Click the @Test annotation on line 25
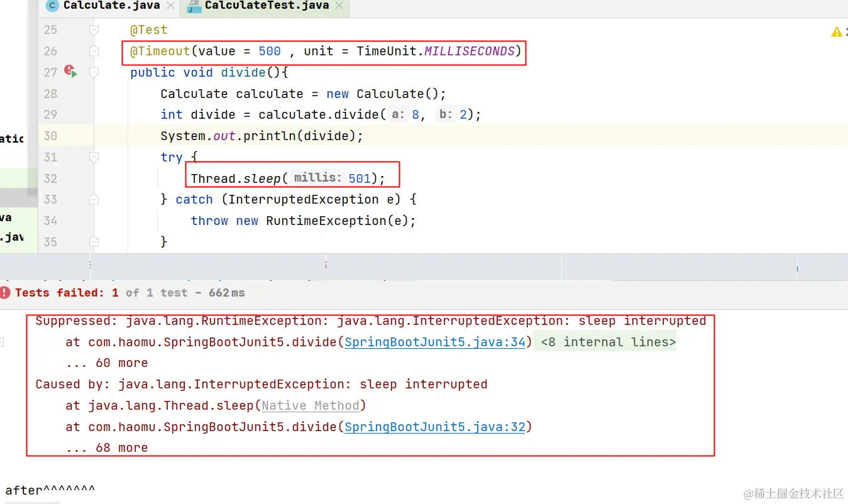Image resolution: width=848 pixels, height=504 pixels. (148, 30)
